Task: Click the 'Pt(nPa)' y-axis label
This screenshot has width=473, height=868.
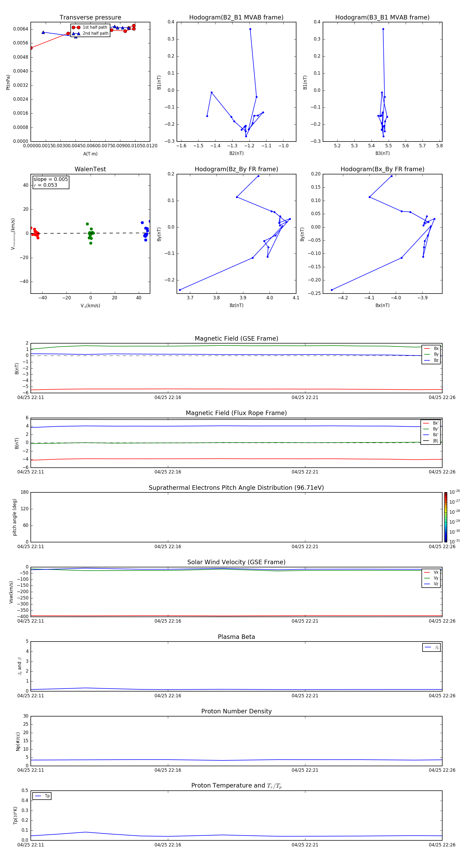Action: pyautogui.click(x=8, y=82)
